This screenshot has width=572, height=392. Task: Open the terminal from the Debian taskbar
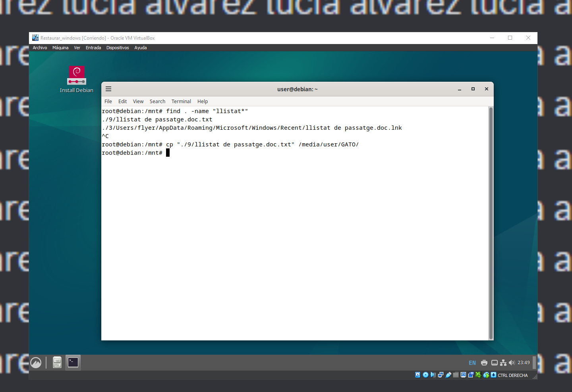point(73,362)
